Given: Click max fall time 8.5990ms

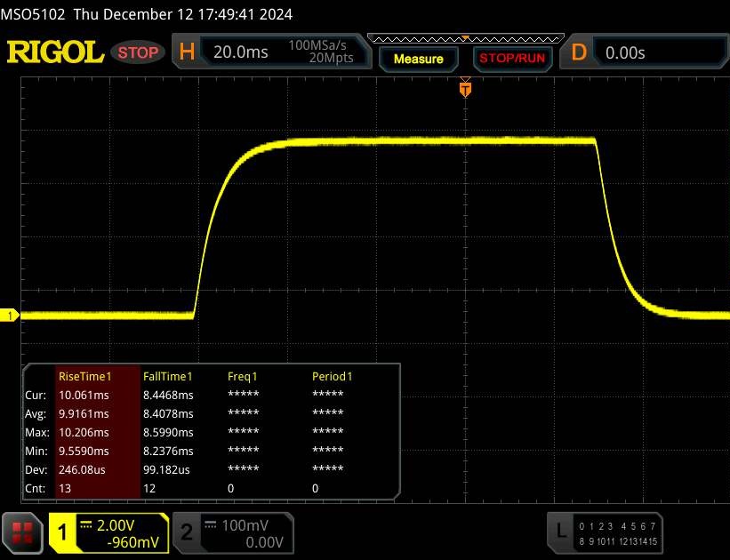Looking at the screenshot, I should pos(168,432).
